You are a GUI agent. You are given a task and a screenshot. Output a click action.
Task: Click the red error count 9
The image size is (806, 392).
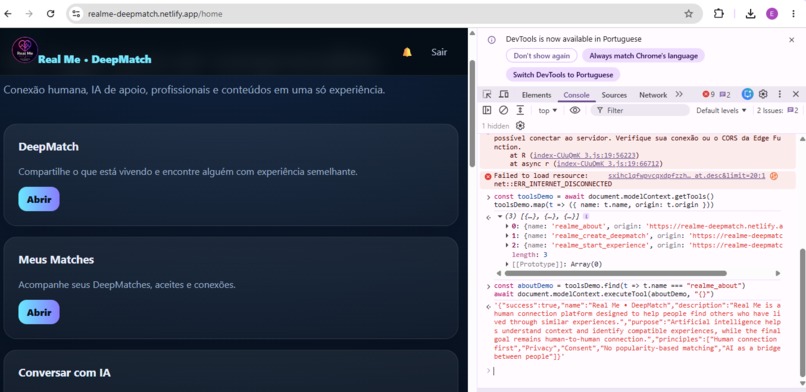tap(708, 95)
